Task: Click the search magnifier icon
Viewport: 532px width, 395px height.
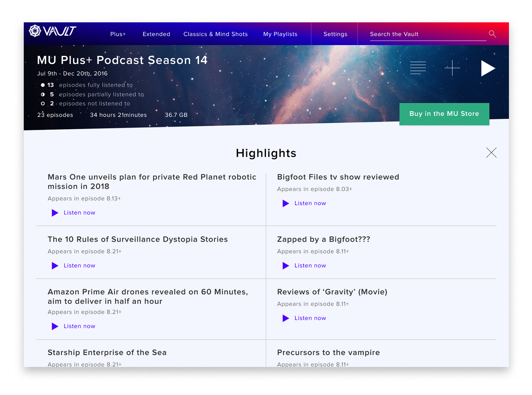Action: coord(492,34)
